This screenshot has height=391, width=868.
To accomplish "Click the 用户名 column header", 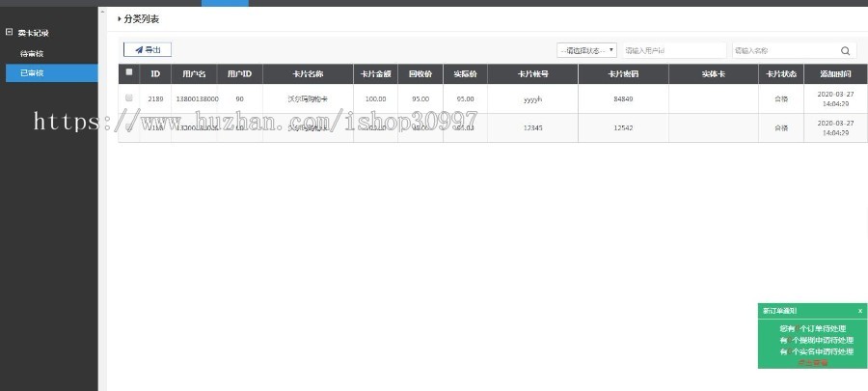I will [193, 73].
